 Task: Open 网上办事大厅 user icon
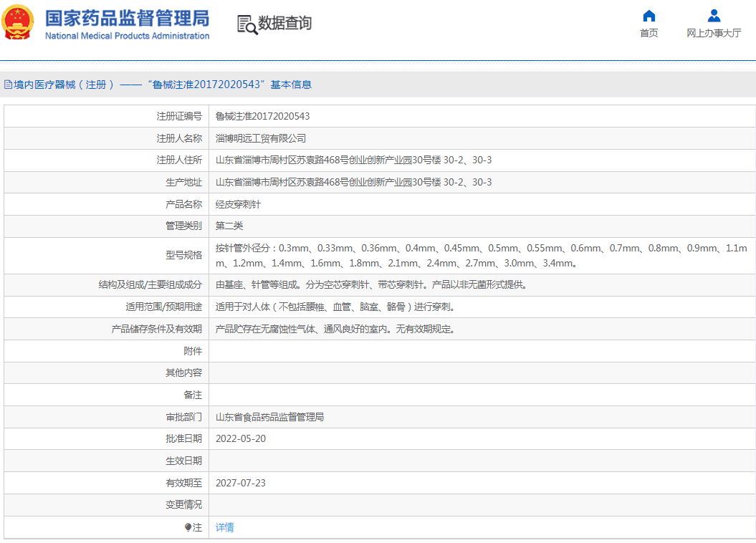pyautogui.click(x=714, y=16)
